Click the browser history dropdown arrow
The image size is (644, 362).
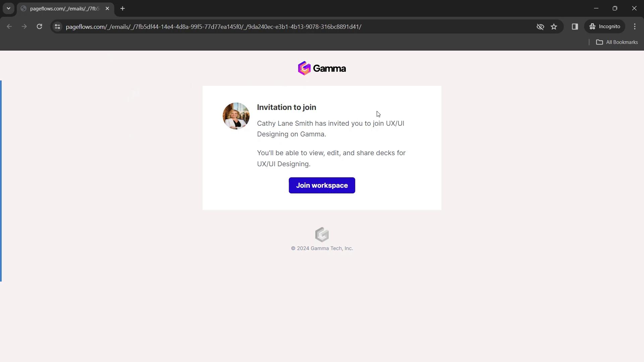click(x=8, y=8)
